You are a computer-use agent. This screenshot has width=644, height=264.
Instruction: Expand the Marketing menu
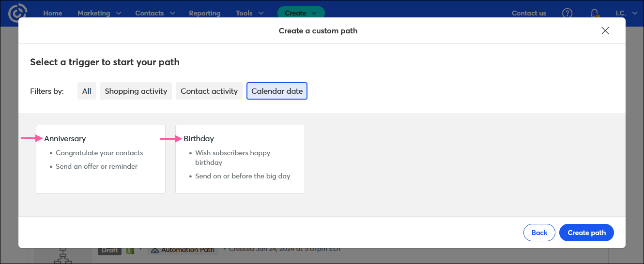tap(99, 13)
